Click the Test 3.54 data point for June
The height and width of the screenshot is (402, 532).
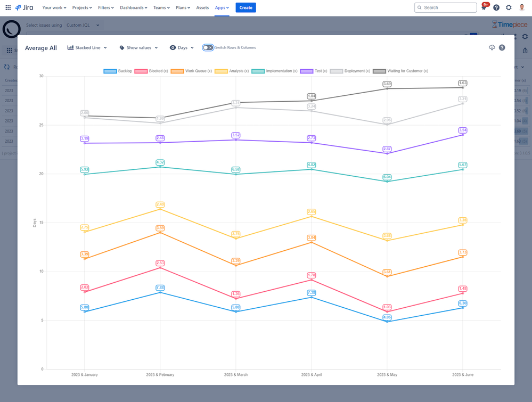[463, 135]
